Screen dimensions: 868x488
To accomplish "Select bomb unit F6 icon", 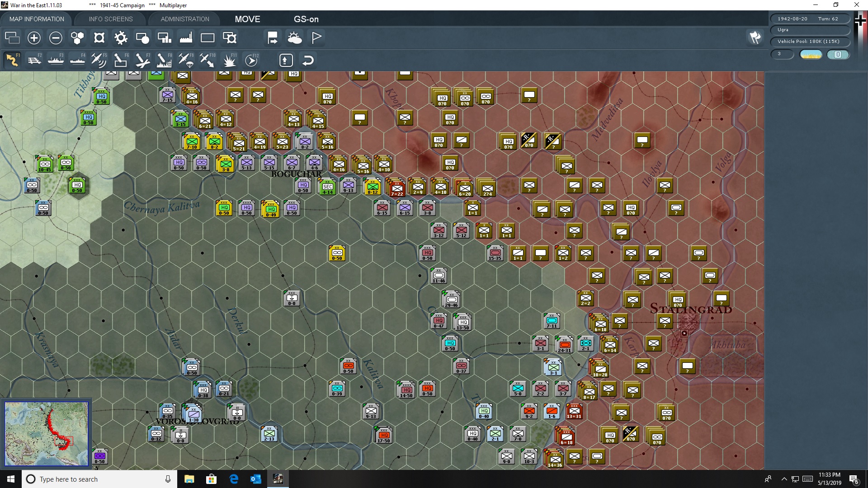I will coord(121,60).
